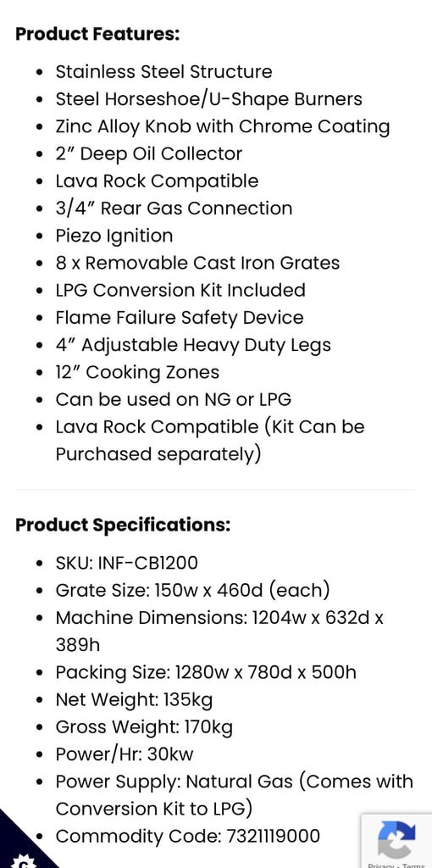This screenshot has height=868, width=432.
Task: Click the 3/4" Rear Gas Connection item
Action: (174, 209)
